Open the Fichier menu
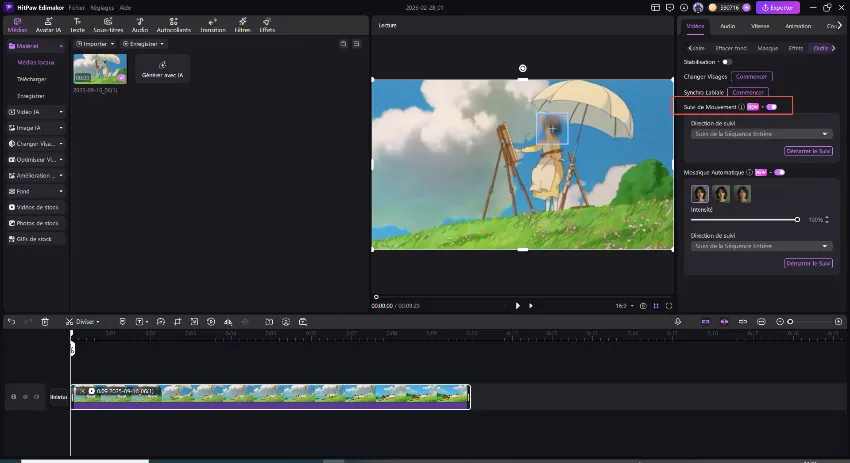This screenshot has width=850, height=463. (77, 8)
